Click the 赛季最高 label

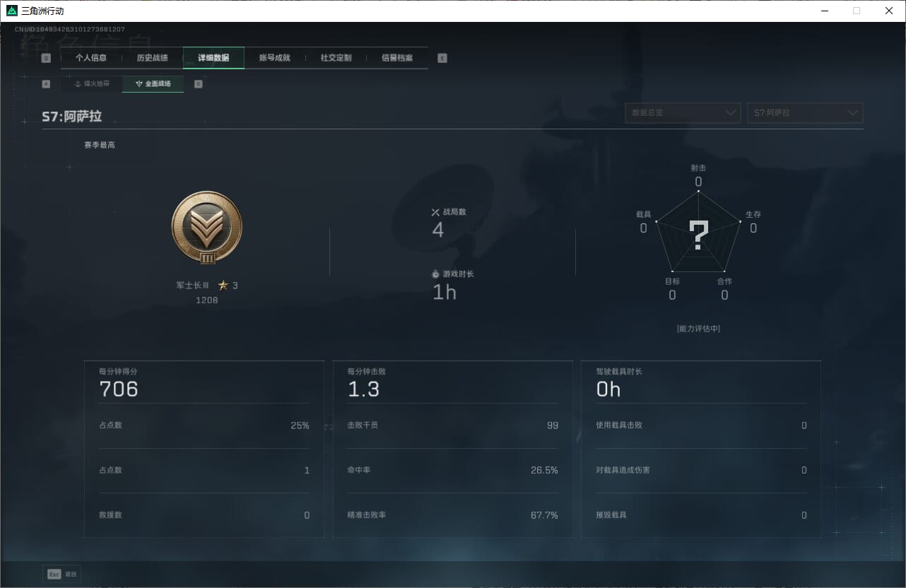click(x=100, y=145)
